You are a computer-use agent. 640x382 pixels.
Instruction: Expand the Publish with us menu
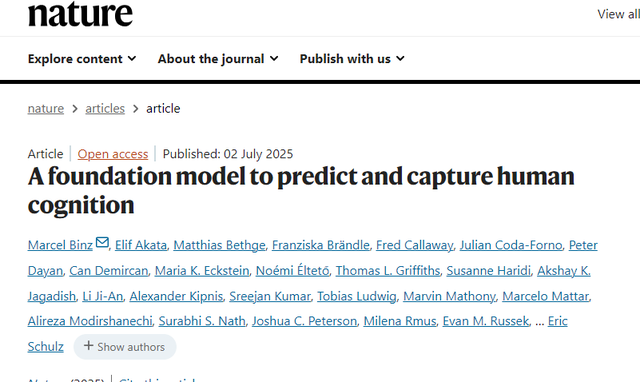coord(352,59)
